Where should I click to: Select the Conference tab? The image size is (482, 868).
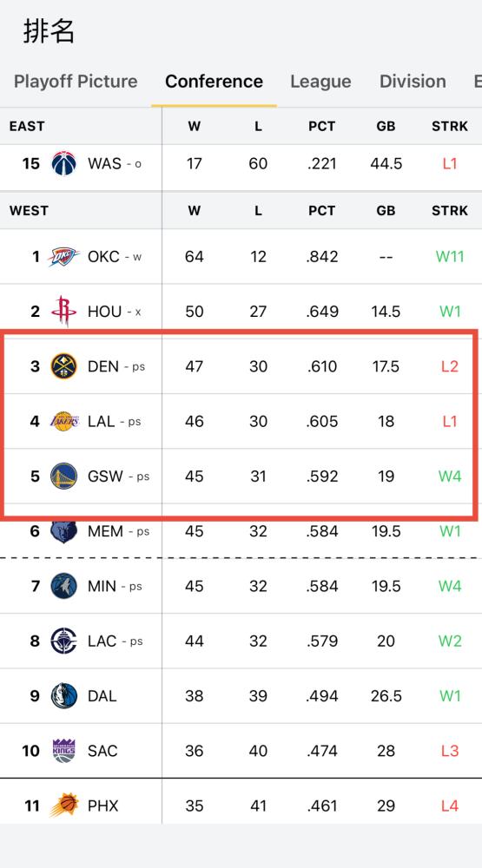pyautogui.click(x=214, y=82)
